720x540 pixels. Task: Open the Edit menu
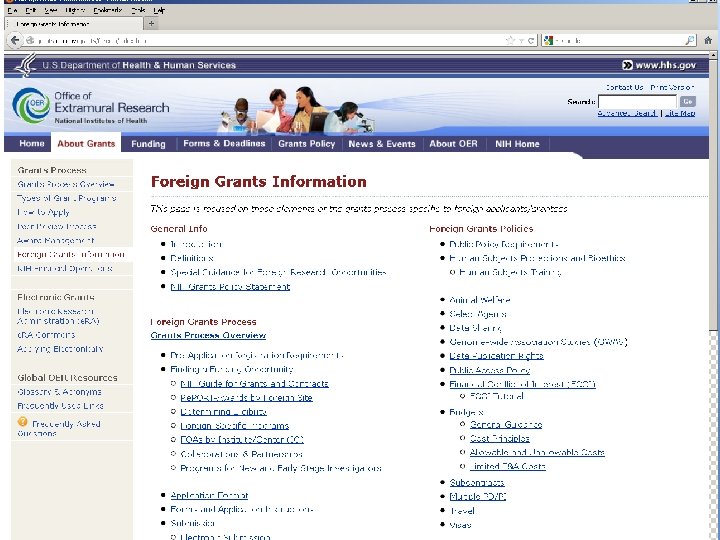point(30,10)
